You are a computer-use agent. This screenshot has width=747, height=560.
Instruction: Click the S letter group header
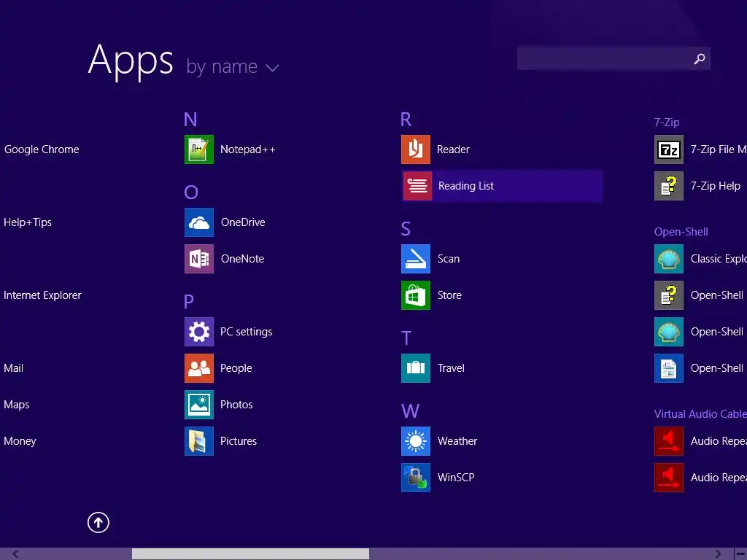(x=406, y=228)
